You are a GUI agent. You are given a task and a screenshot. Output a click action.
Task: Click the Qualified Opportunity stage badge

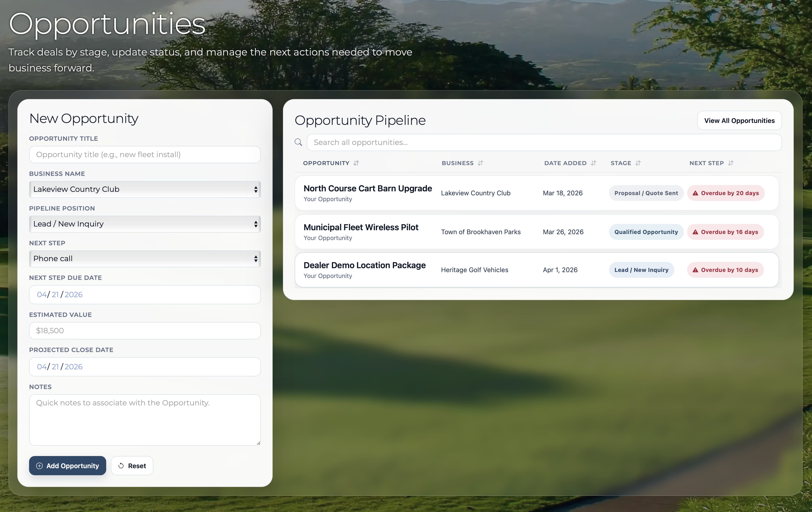coord(646,232)
